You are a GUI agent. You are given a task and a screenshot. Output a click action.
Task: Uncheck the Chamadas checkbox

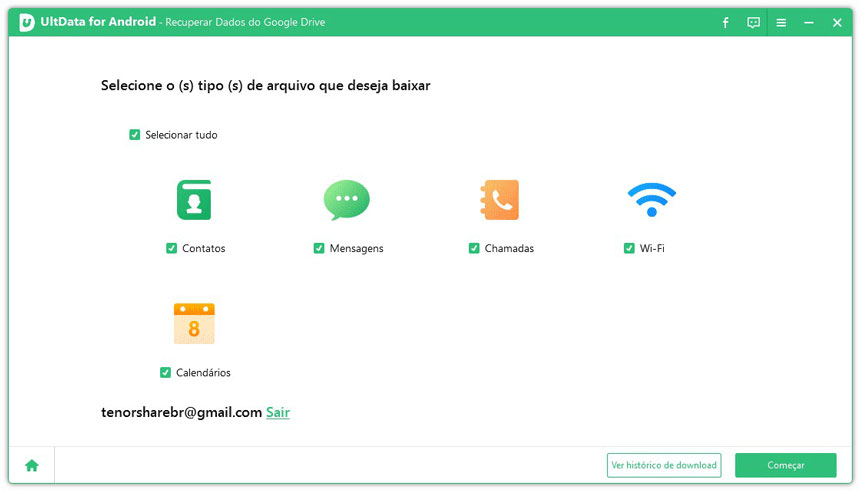tap(474, 248)
